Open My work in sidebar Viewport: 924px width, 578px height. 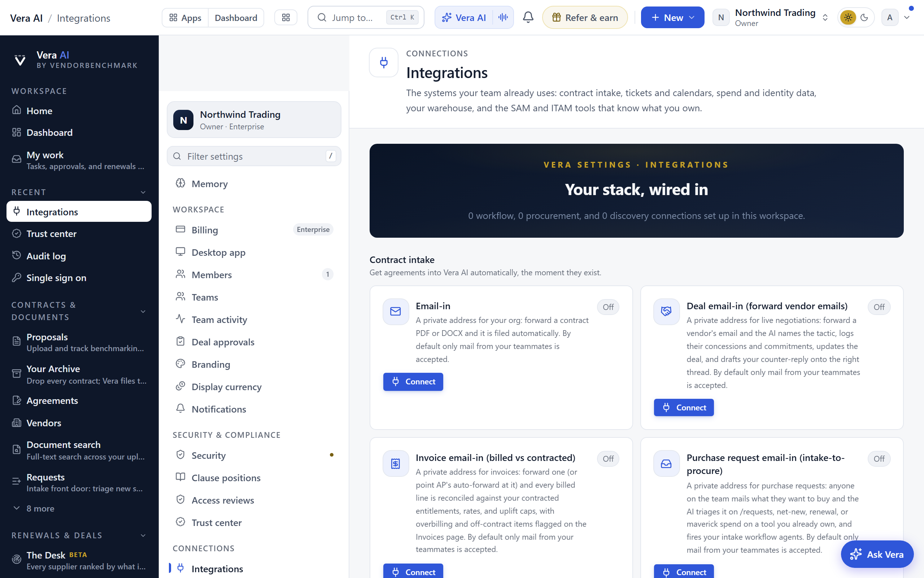pos(79,160)
